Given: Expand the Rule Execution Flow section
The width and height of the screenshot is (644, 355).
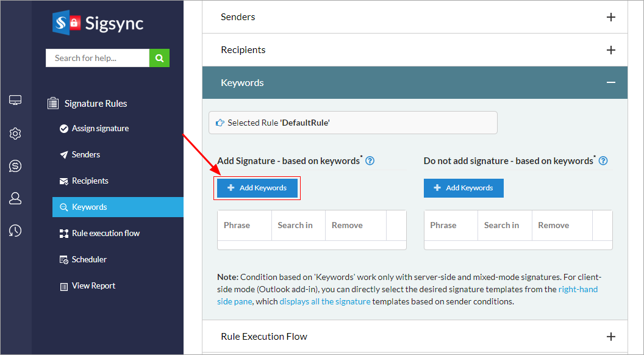Looking at the screenshot, I should click(611, 337).
